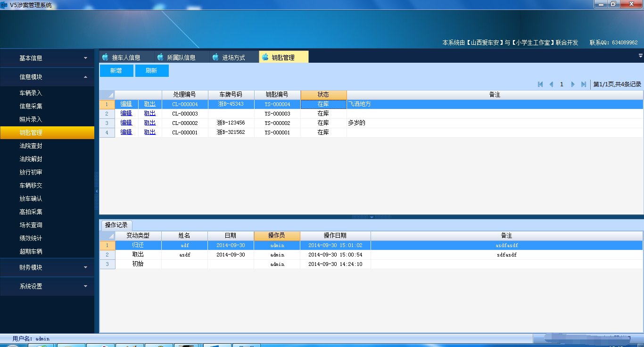644x347 pixels.
Task: Sort by 车牌号码 column header
Action: click(x=231, y=95)
